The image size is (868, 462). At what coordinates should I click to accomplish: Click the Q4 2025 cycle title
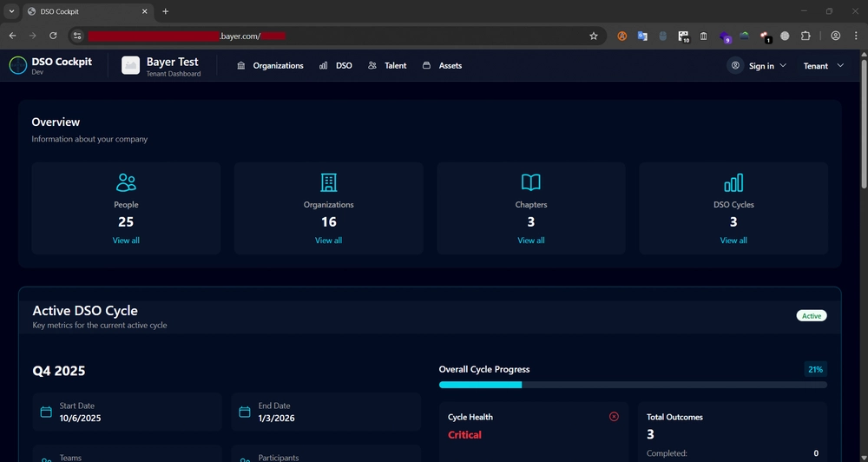point(59,371)
